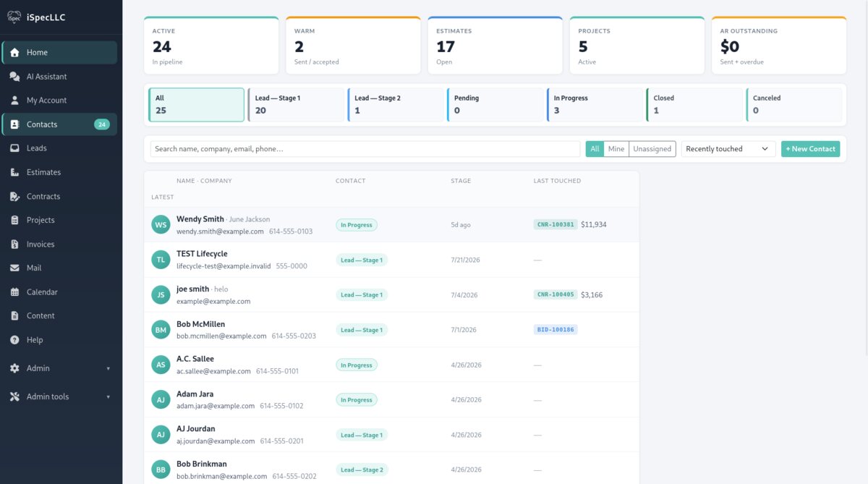
Task: Open Estimates in the sidebar menu
Action: (59, 172)
